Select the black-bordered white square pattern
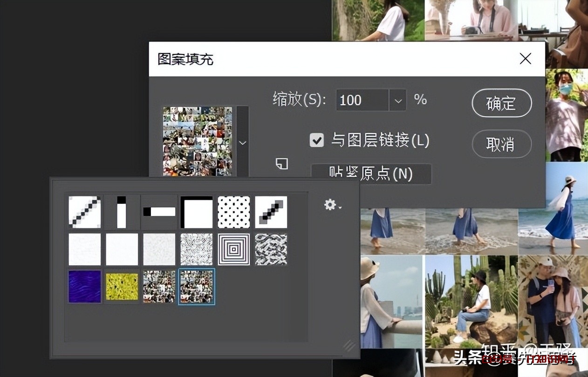Viewport: 588px width, 377px height. click(196, 212)
